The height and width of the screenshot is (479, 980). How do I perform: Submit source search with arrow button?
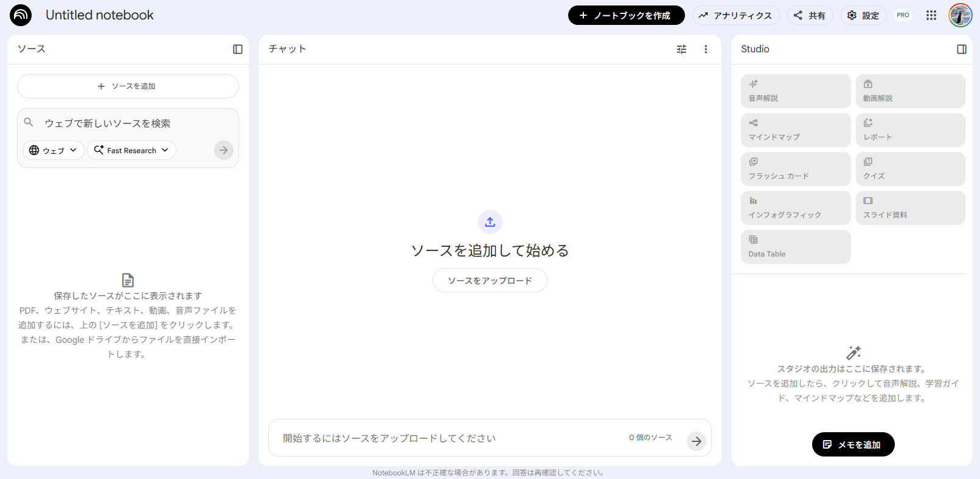tap(224, 150)
